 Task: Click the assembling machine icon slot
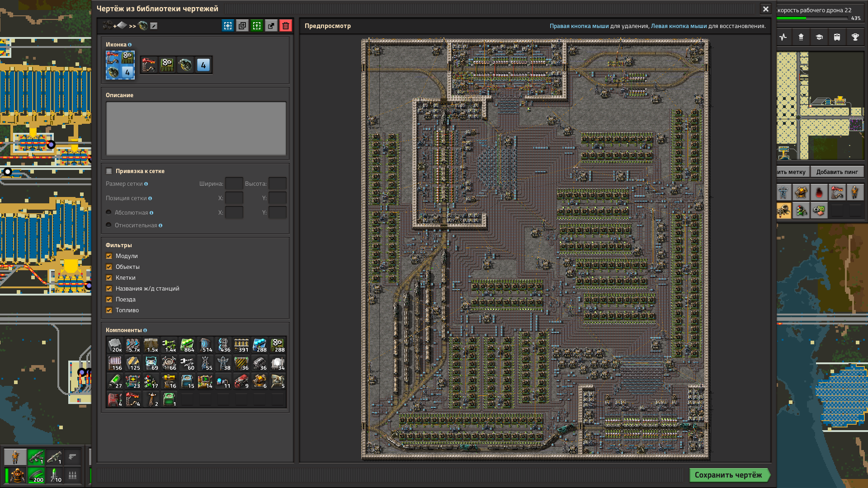pos(167,65)
